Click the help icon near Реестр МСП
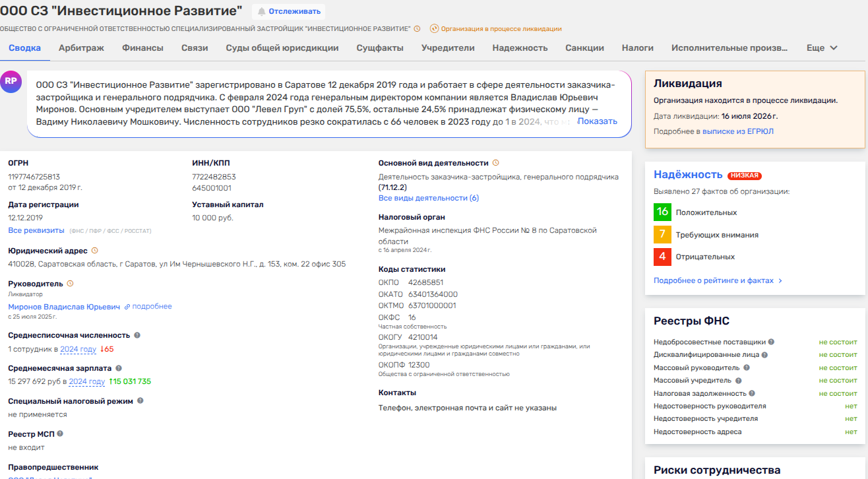Screen dimensions: 868x479 (60, 433)
